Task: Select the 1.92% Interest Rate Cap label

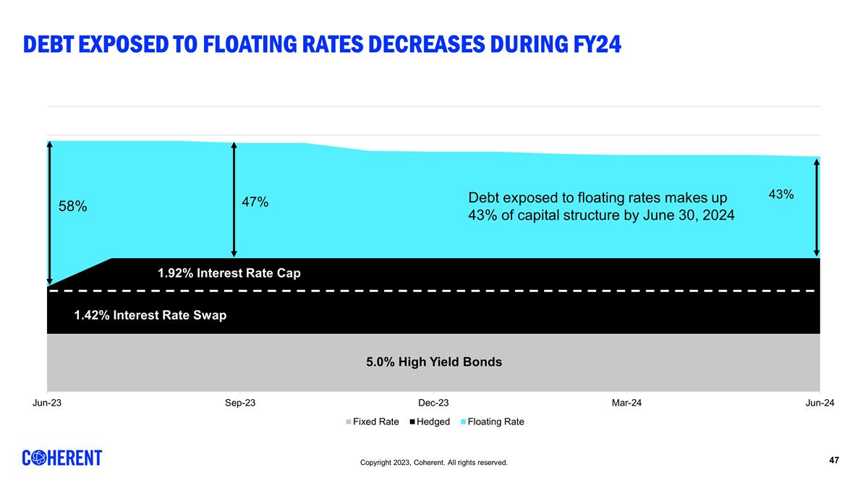Action: 229,273
